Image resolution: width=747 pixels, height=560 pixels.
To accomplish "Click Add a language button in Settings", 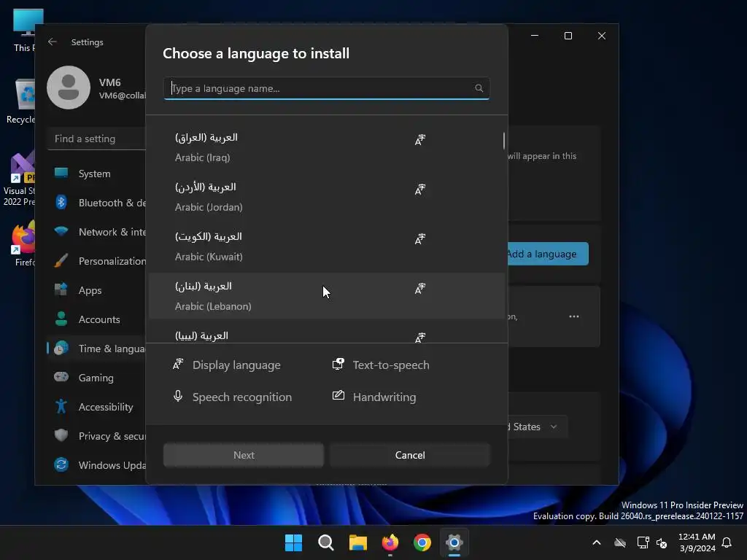I will point(547,254).
